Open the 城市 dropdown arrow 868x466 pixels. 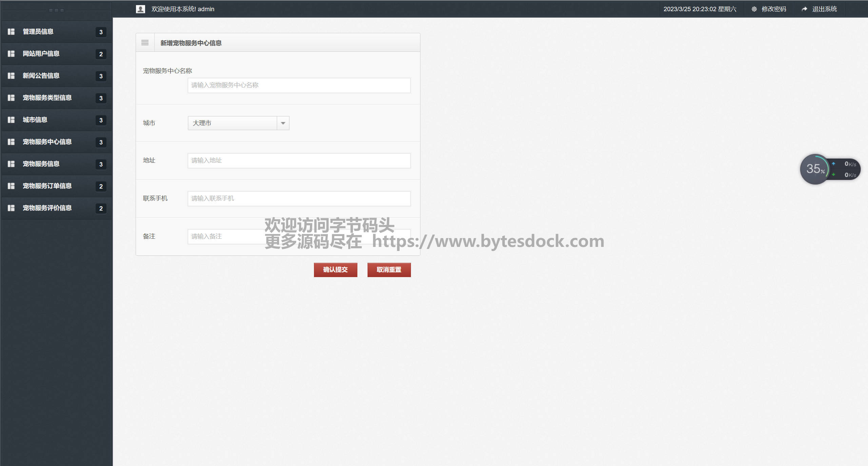(283, 123)
